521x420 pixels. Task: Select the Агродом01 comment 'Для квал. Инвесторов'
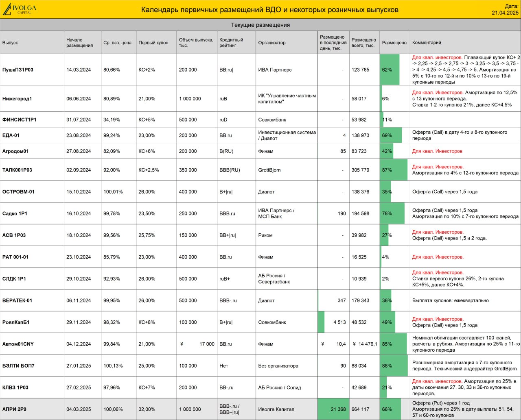[x=437, y=151]
